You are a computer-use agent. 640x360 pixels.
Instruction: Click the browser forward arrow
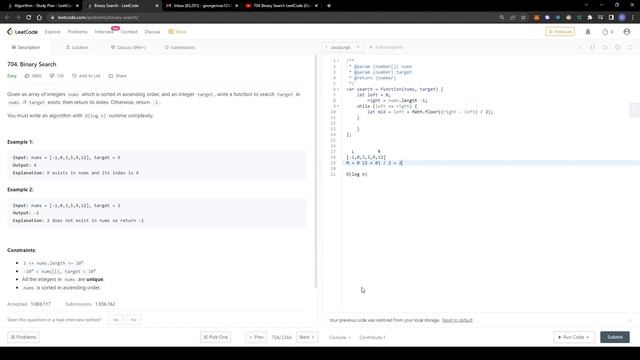tap(18, 17)
